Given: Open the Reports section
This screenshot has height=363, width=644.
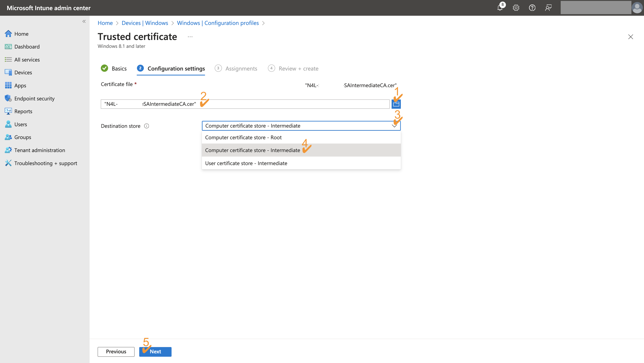Looking at the screenshot, I should point(23,111).
